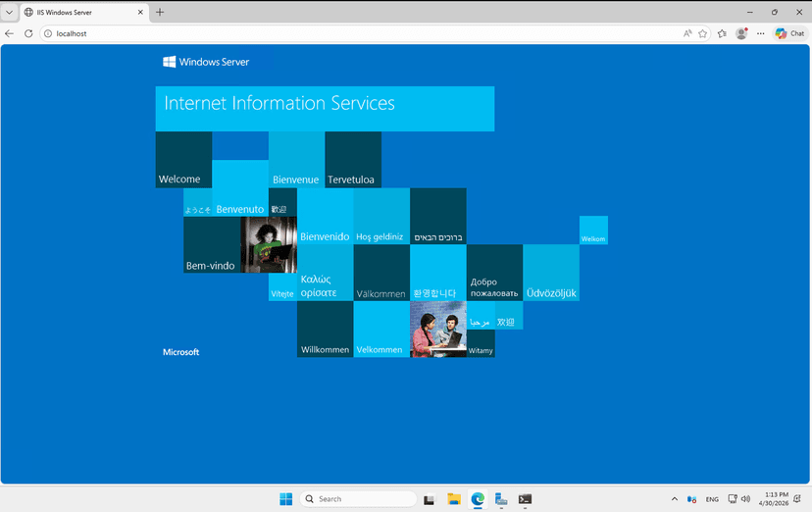Click the Vitejte tile
Image resolution: width=812 pixels, height=512 pixels.
pyautogui.click(x=282, y=286)
